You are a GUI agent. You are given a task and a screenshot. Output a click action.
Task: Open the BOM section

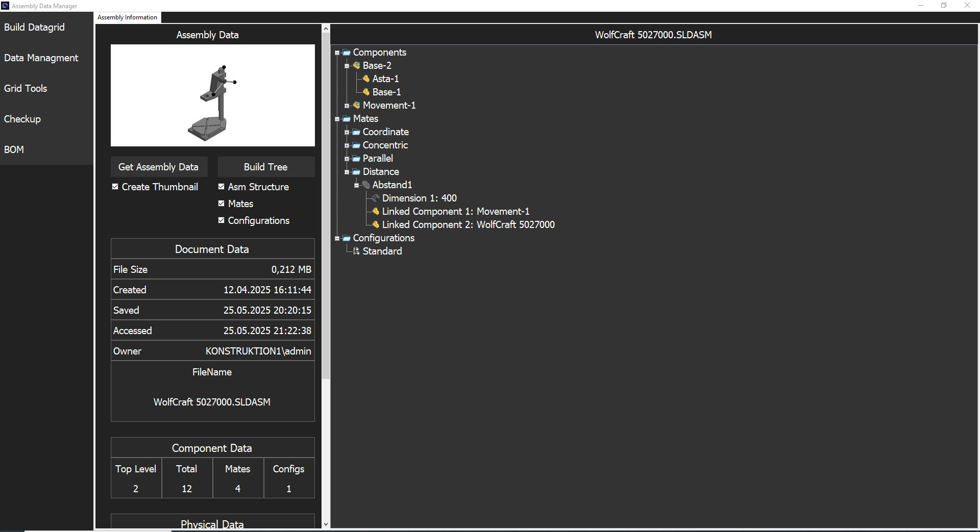click(46, 149)
